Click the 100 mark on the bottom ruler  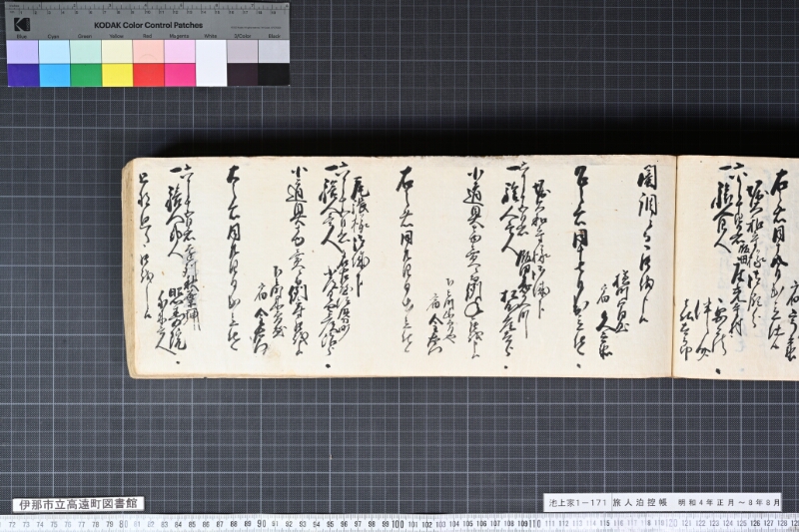tap(398, 524)
